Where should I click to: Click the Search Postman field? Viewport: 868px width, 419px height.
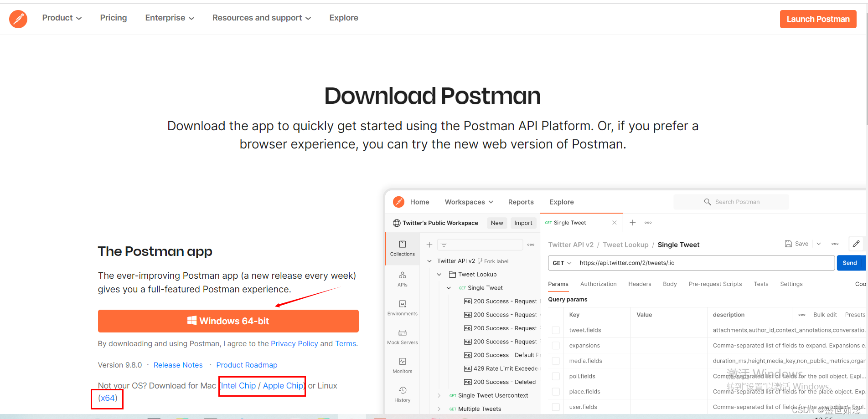[731, 202]
